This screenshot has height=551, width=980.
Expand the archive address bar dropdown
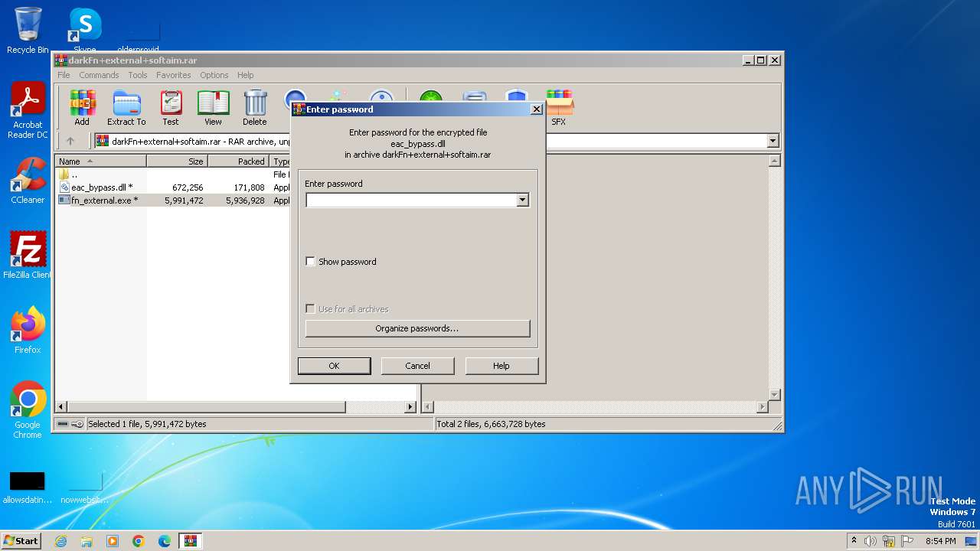coord(773,141)
